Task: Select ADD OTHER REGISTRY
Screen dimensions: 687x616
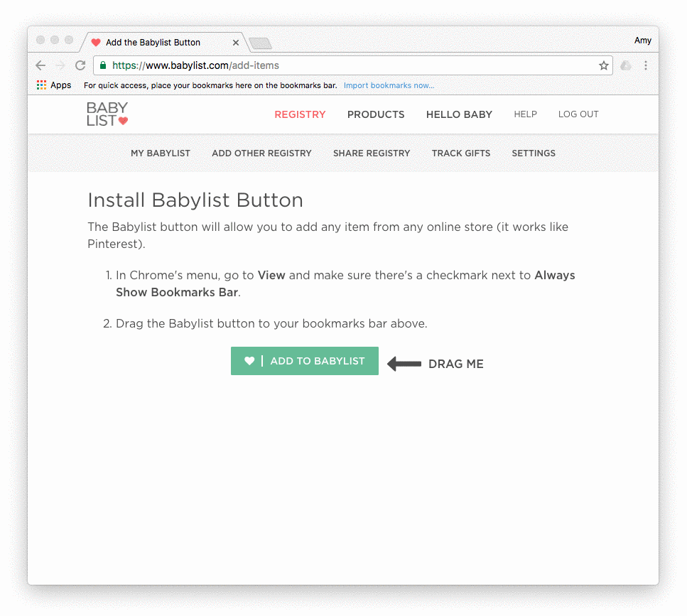Action: 261,153
